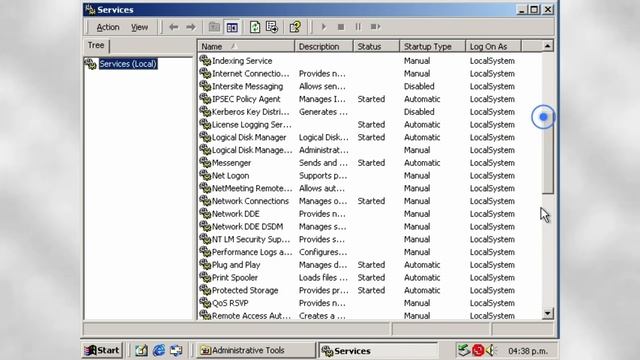This screenshot has width=640, height=360.
Task: Select the IPSEC Policy Agent icon
Action: [x=205, y=99]
